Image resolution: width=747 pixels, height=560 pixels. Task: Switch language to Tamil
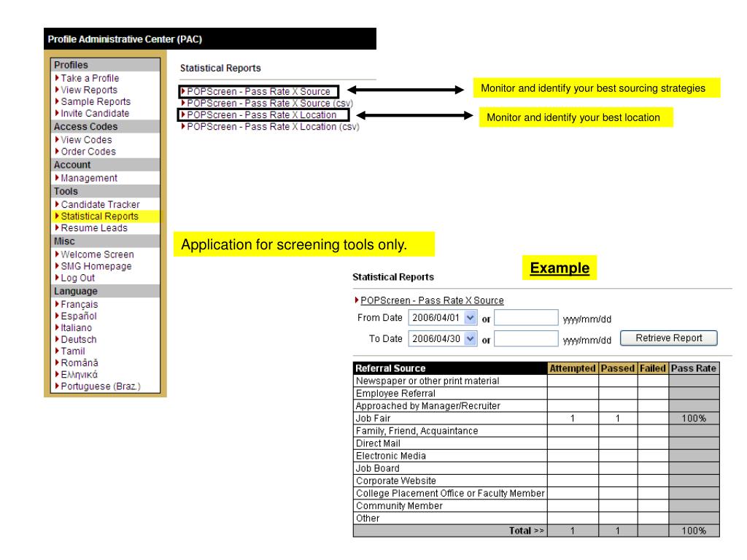(x=73, y=351)
